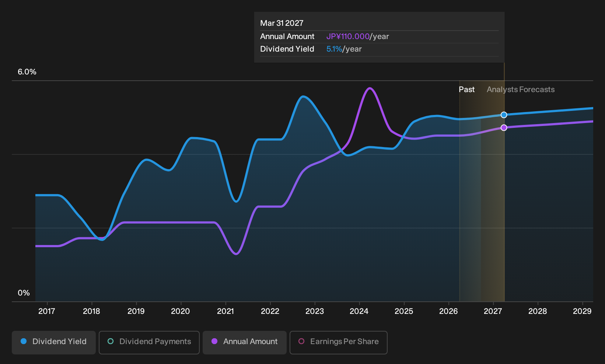Click the pink Earnings Per Share circle icon
The height and width of the screenshot is (364, 605).
(x=301, y=341)
